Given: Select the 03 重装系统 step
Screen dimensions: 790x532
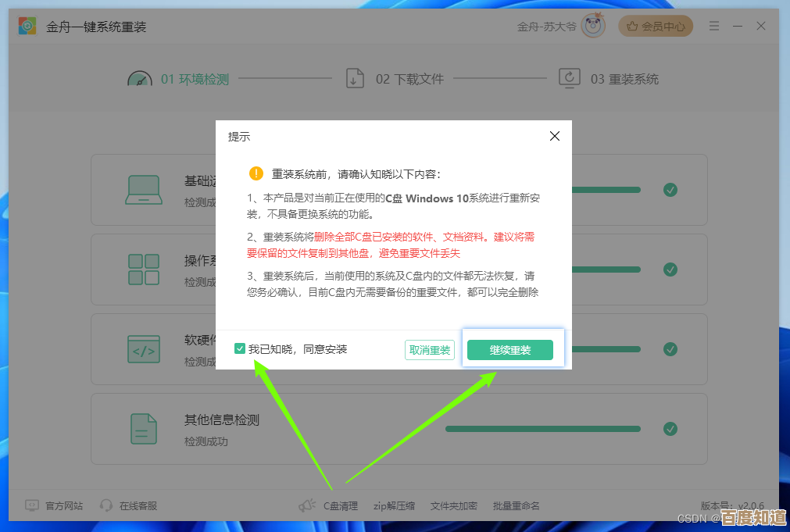Looking at the screenshot, I should (x=625, y=78).
